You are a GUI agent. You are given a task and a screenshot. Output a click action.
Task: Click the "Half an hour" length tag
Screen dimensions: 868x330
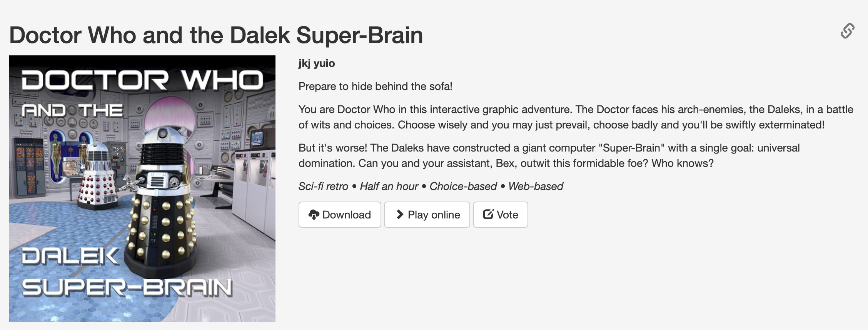[x=389, y=187]
